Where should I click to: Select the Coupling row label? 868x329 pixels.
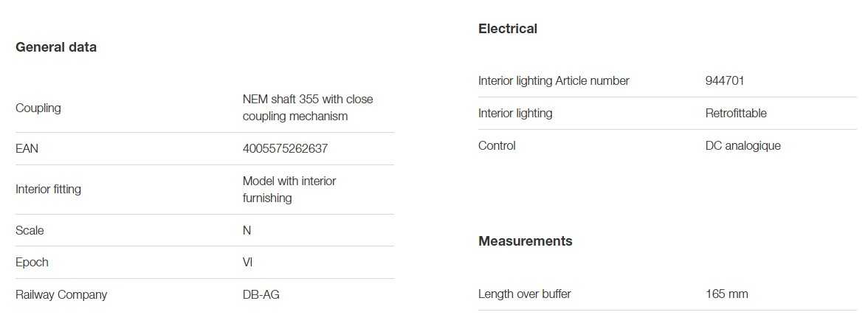38,108
